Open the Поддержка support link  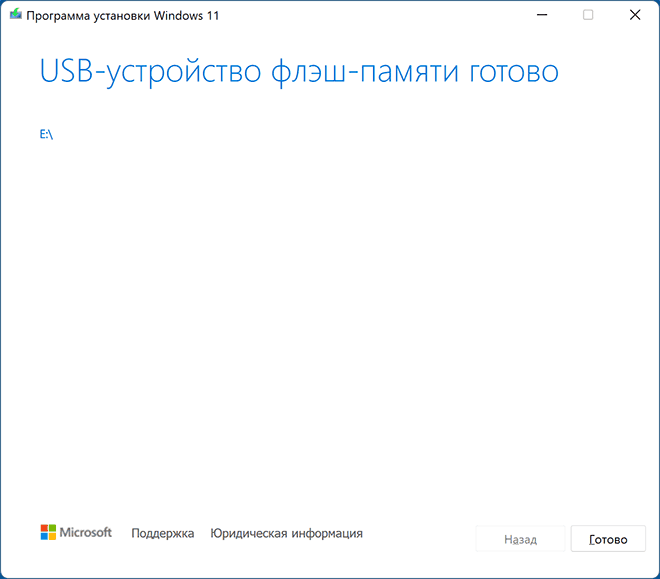pyautogui.click(x=162, y=534)
